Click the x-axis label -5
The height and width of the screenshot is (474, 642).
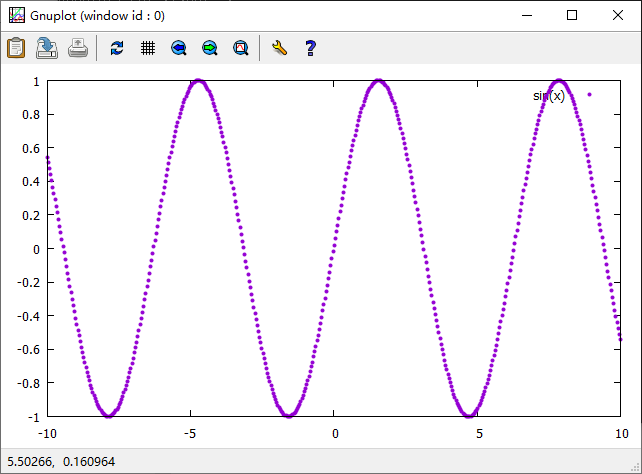190,433
